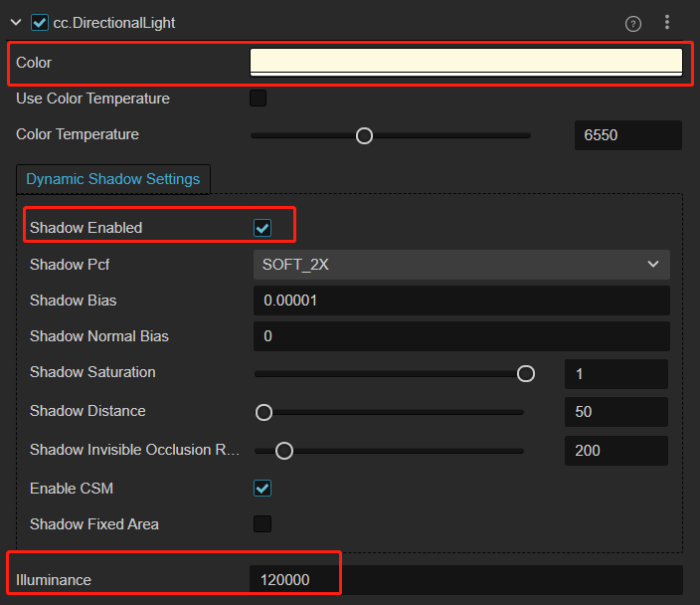Click the Shadow Saturation slider handle

[x=526, y=373]
